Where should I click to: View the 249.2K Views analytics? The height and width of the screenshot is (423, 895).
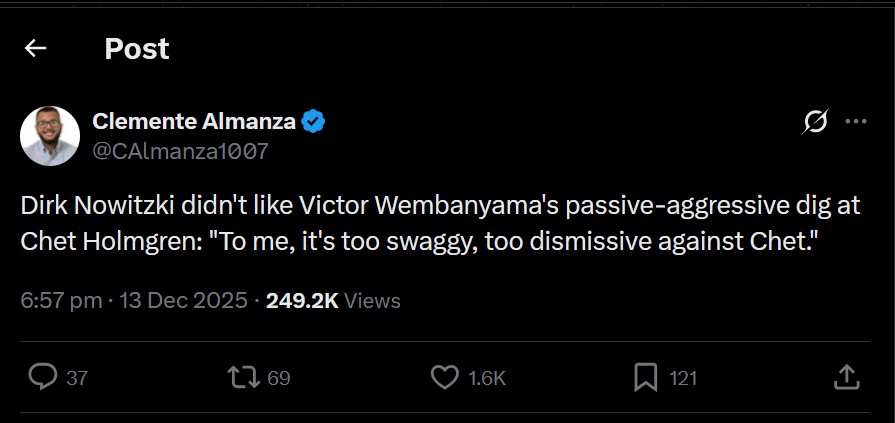(333, 300)
